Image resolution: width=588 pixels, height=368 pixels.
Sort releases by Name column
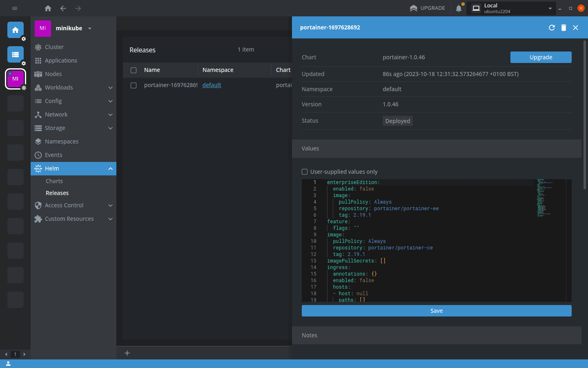(x=152, y=70)
